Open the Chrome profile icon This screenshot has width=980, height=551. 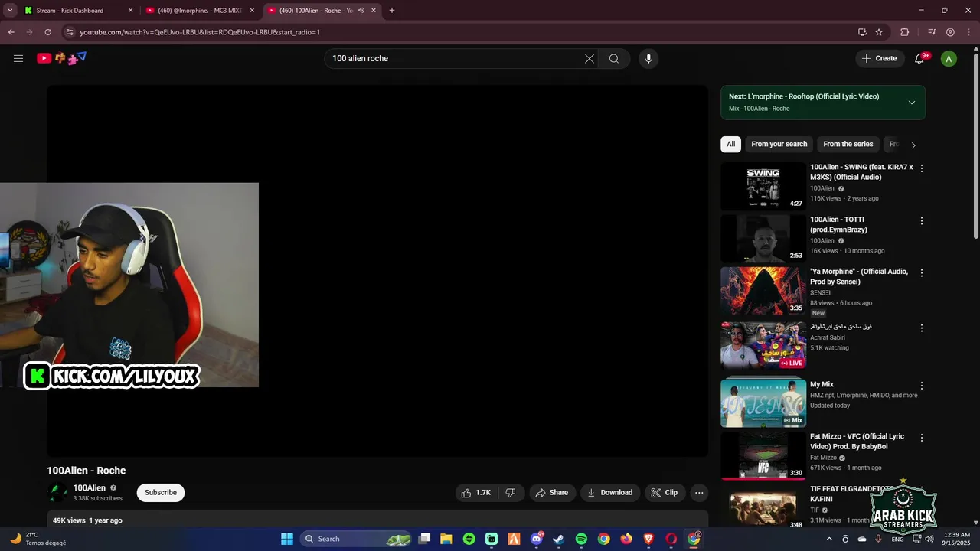click(x=950, y=32)
